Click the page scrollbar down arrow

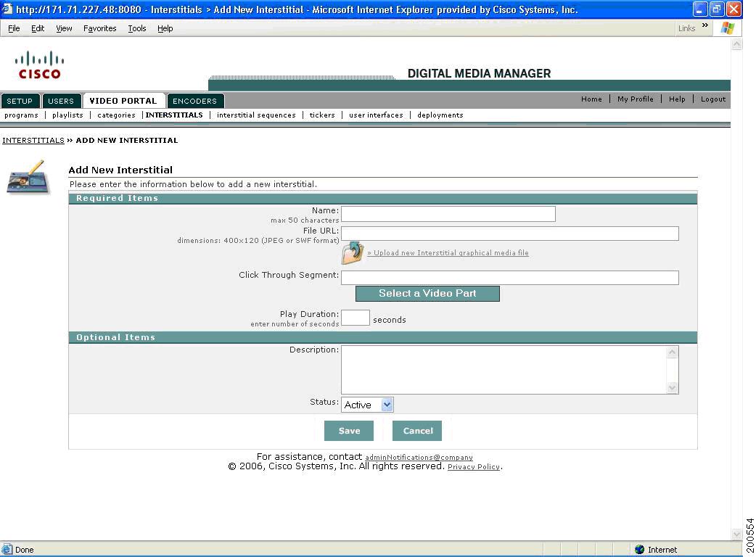click(x=736, y=534)
